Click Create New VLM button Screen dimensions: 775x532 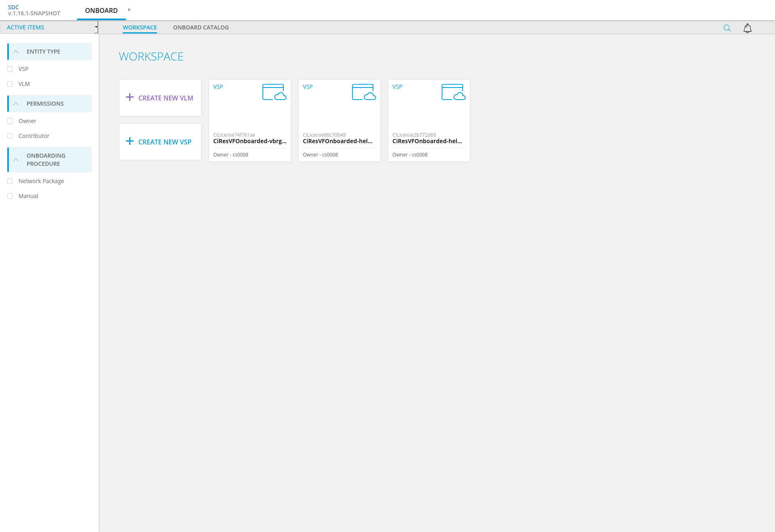click(x=165, y=98)
